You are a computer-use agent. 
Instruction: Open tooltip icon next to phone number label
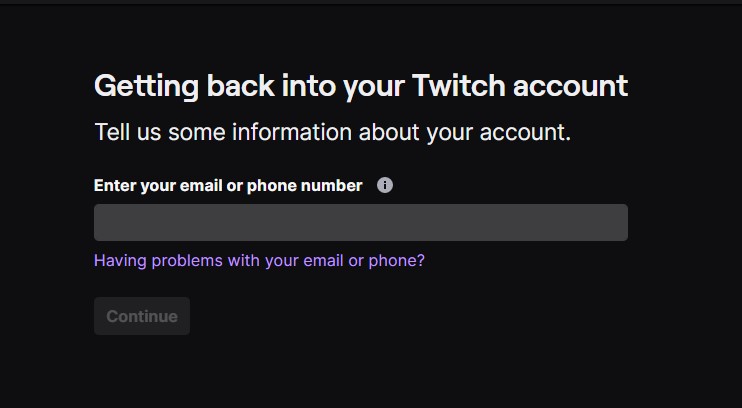point(385,185)
